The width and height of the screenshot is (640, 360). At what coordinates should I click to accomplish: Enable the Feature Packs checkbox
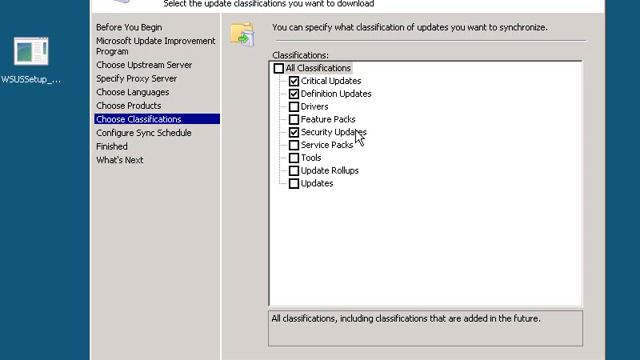[294, 119]
